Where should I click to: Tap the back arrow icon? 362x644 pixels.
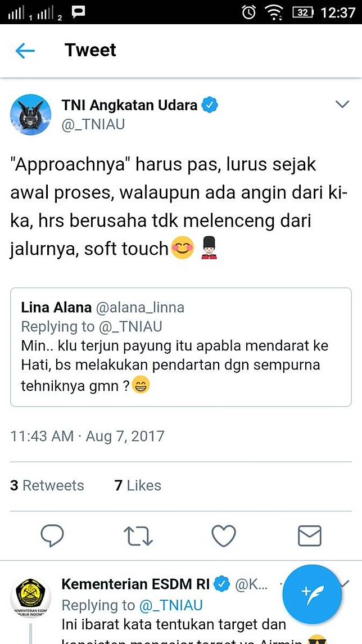pyautogui.click(x=25, y=51)
